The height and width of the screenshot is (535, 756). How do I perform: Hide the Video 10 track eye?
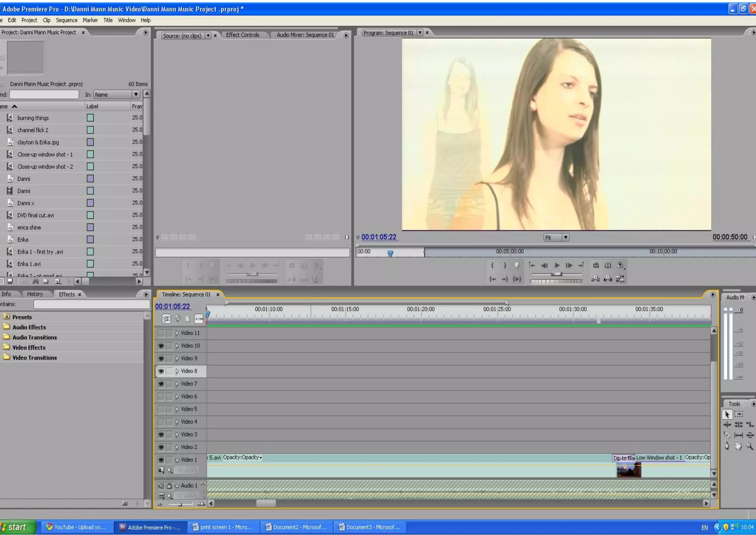[161, 346]
